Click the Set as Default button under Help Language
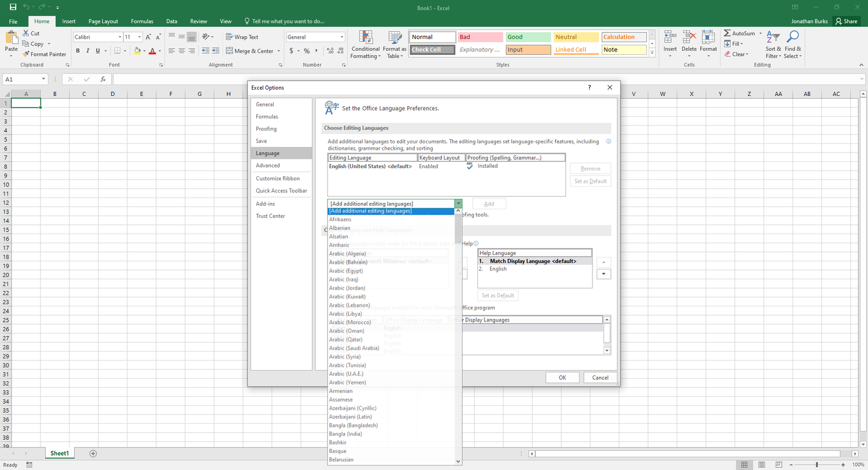The image size is (868, 470). tap(498, 295)
